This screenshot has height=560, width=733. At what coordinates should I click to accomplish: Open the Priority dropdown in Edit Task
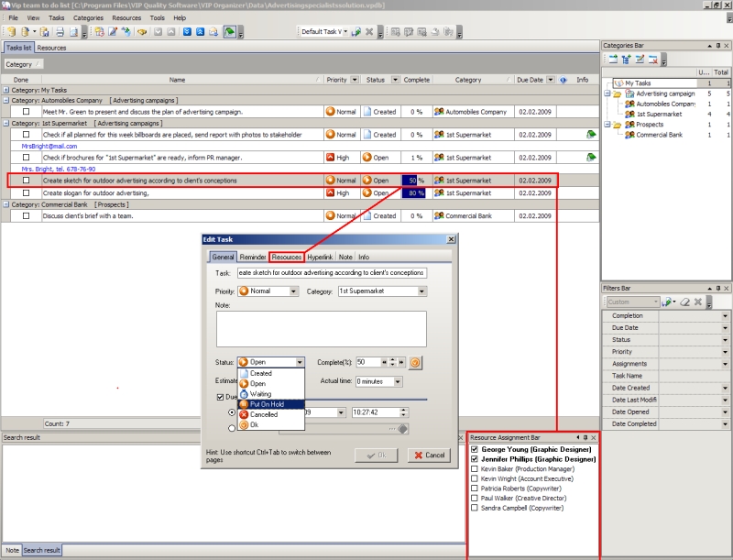293,291
